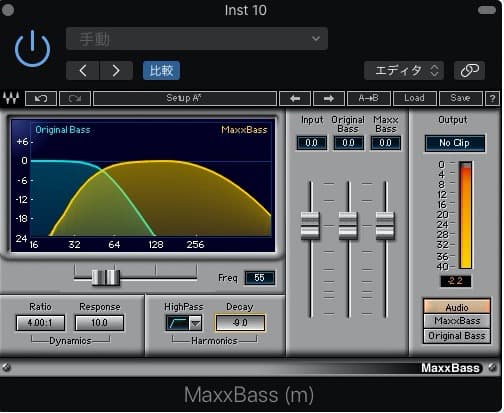Viewport: 504px width, 413px height.
Task: Click the Freq value field 55
Action: point(260,278)
